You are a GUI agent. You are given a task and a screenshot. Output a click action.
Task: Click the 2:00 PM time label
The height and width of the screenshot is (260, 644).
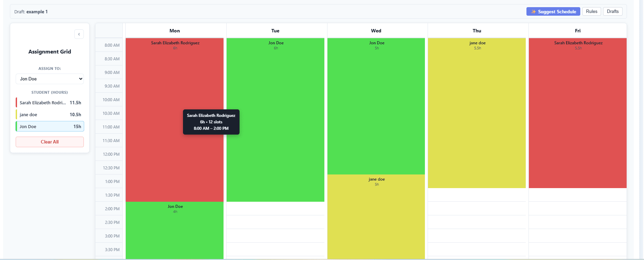tap(112, 209)
